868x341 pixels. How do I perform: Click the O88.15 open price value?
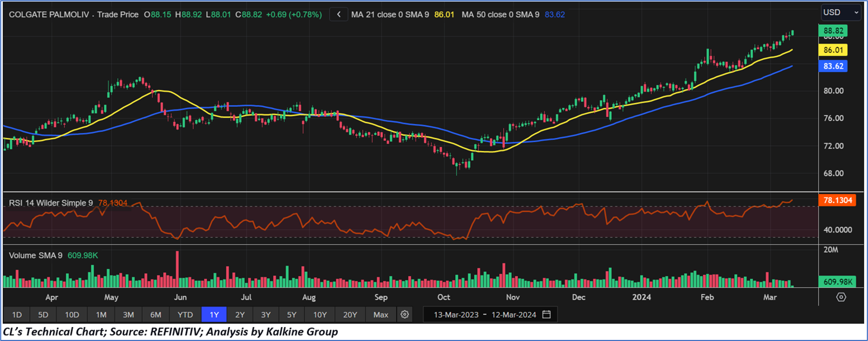(x=158, y=15)
